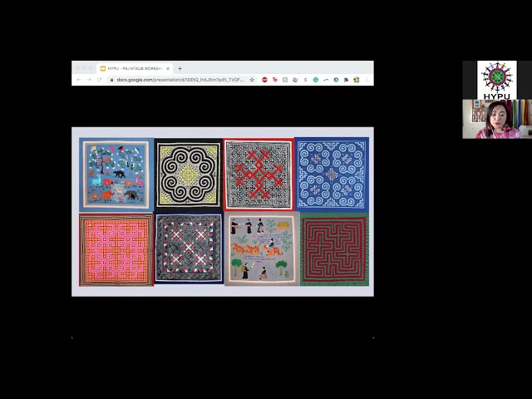
Task: Go back in Chrome
Action: coord(79,80)
